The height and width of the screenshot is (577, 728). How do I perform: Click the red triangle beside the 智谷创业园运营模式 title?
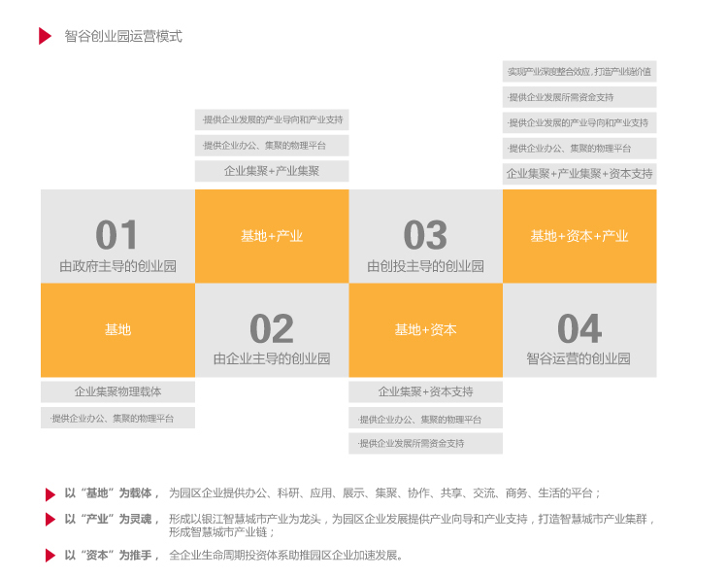coord(45,36)
